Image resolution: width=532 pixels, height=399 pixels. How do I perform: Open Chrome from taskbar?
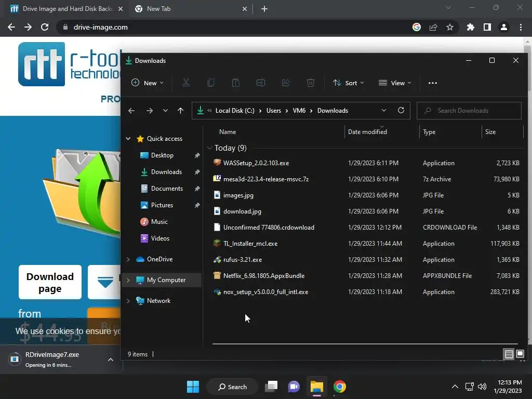pyautogui.click(x=339, y=387)
